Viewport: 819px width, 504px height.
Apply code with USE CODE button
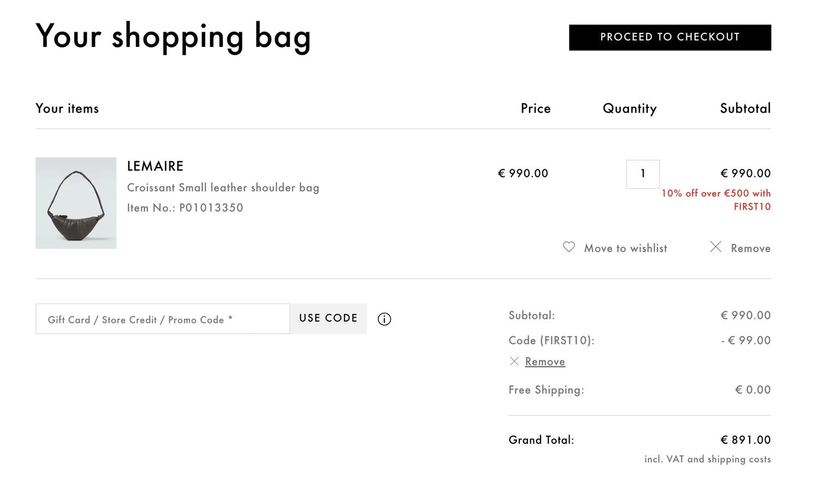coord(328,318)
